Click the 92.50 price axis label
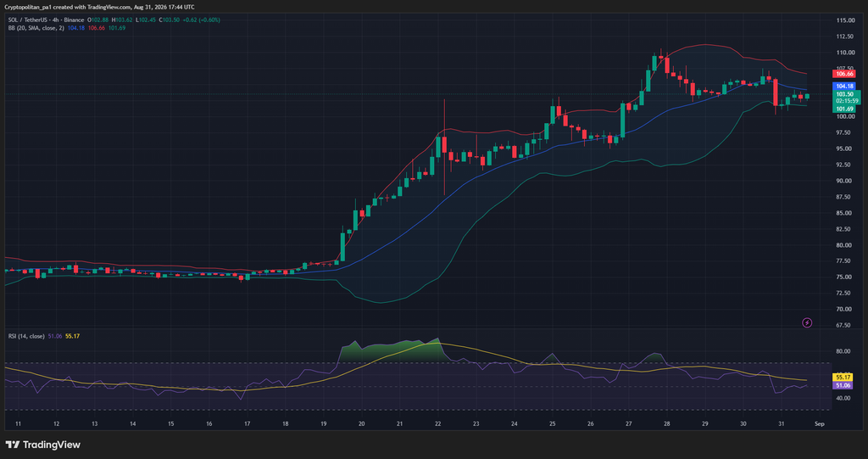The width and height of the screenshot is (868, 459). click(x=845, y=165)
